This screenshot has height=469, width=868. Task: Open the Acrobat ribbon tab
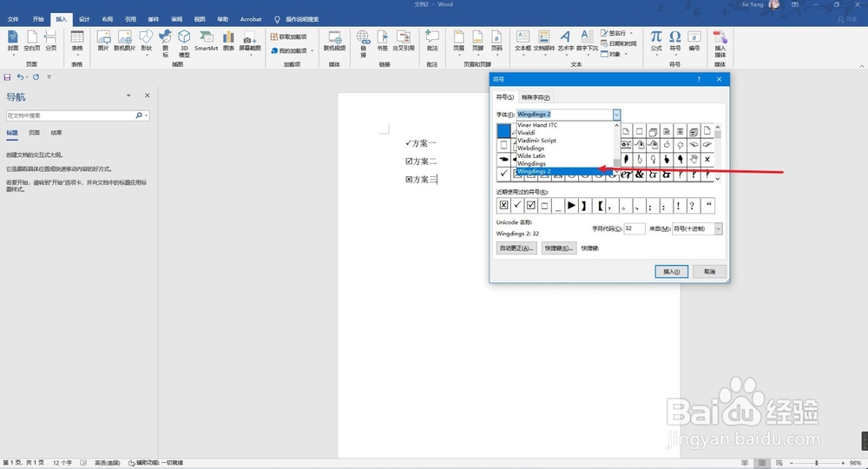(x=251, y=19)
